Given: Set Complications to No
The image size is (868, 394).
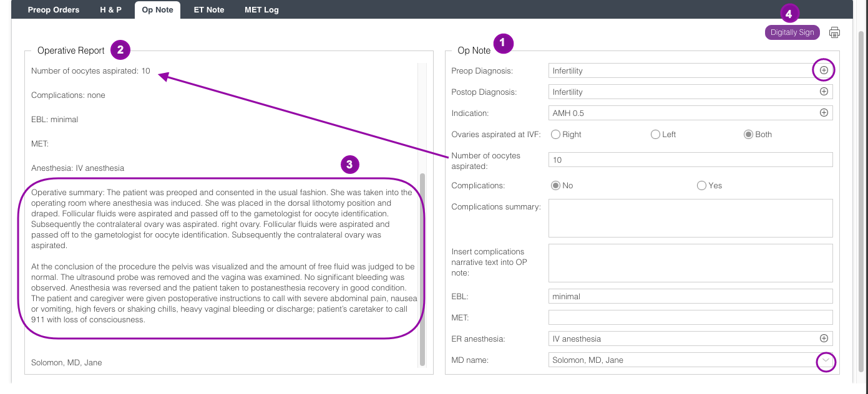Looking at the screenshot, I should [555, 185].
